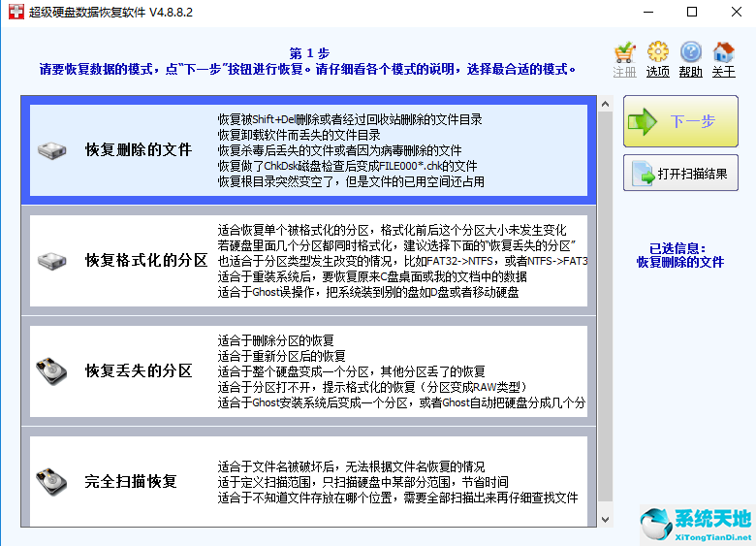The image size is (756, 546).
Task: Click the shopping cart 注册 icon
Action: [625, 52]
